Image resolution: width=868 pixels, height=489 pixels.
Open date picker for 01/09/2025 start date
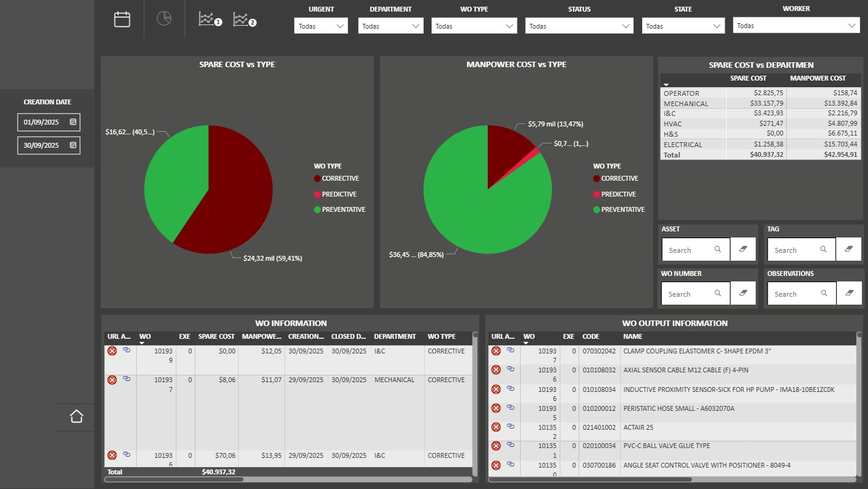(x=73, y=122)
